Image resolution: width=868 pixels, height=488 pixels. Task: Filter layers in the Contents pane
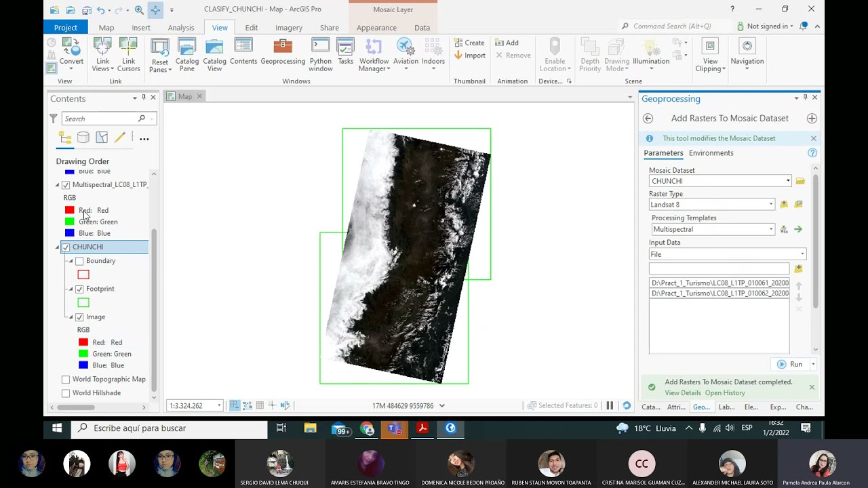(x=54, y=119)
